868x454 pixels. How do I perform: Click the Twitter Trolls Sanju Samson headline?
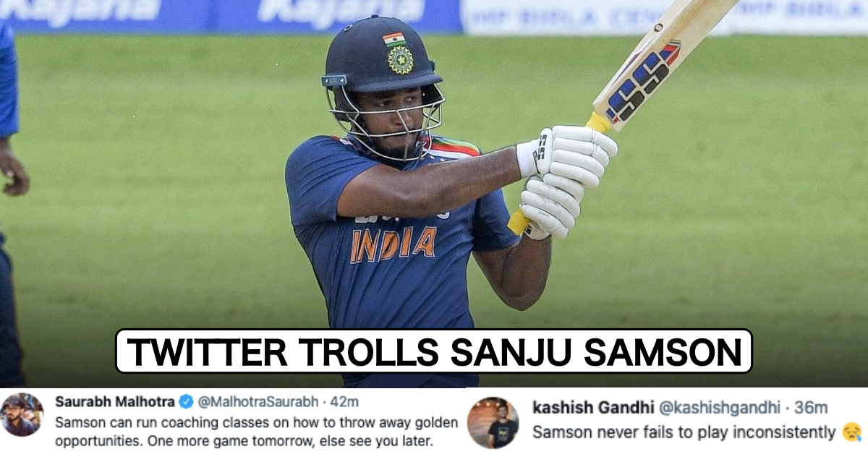click(434, 351)
